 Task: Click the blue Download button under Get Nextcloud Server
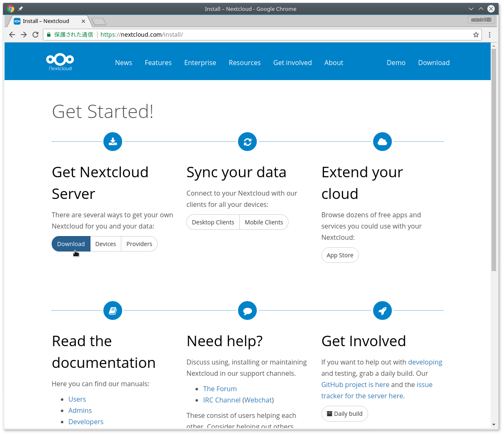71,244
